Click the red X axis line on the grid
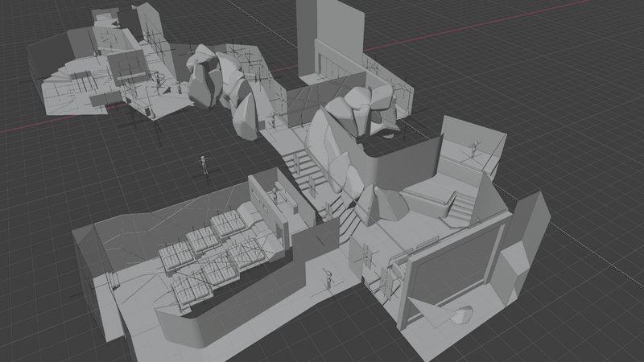 (x=477, y=26)
